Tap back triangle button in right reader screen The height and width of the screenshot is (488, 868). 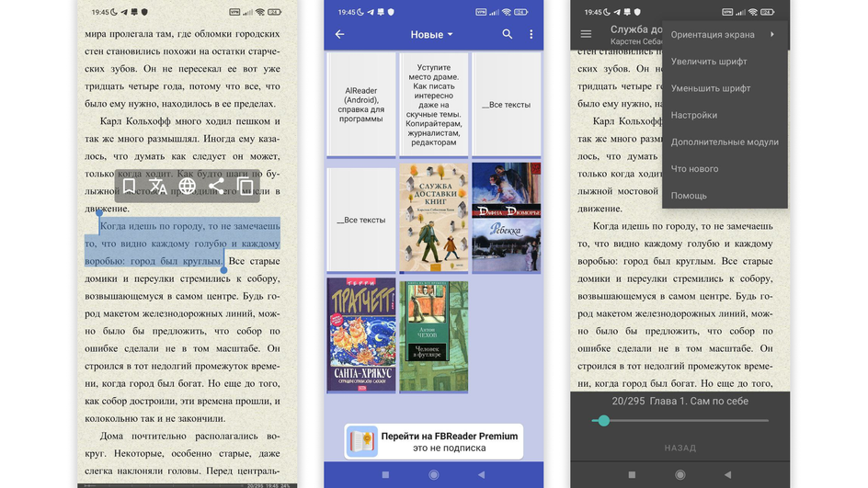[727, 475]
